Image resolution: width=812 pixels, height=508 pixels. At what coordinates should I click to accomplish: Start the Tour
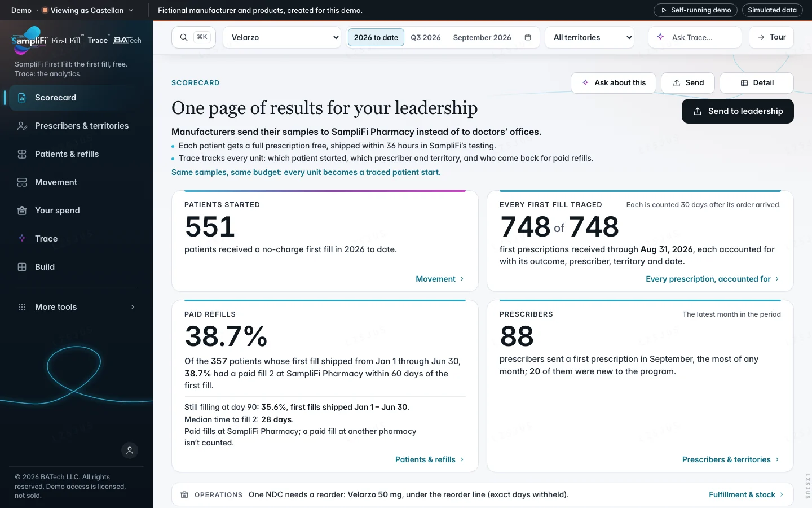(771, 37)
